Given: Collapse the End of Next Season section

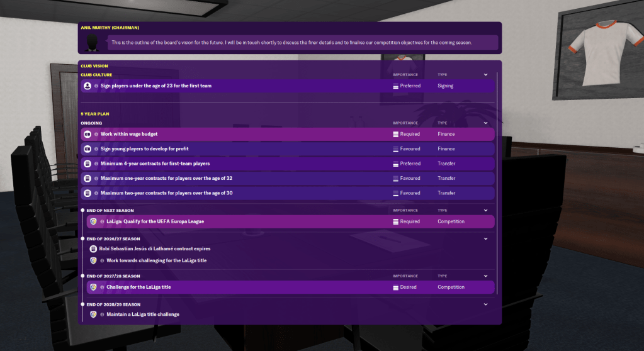Looking at the screenshot, I should pyautogui.click(x=485, y=211).
